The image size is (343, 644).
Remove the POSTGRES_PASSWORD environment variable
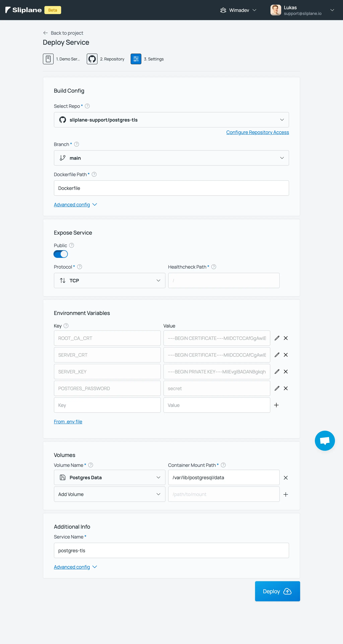pyautogui.click(x=286, y=388)
